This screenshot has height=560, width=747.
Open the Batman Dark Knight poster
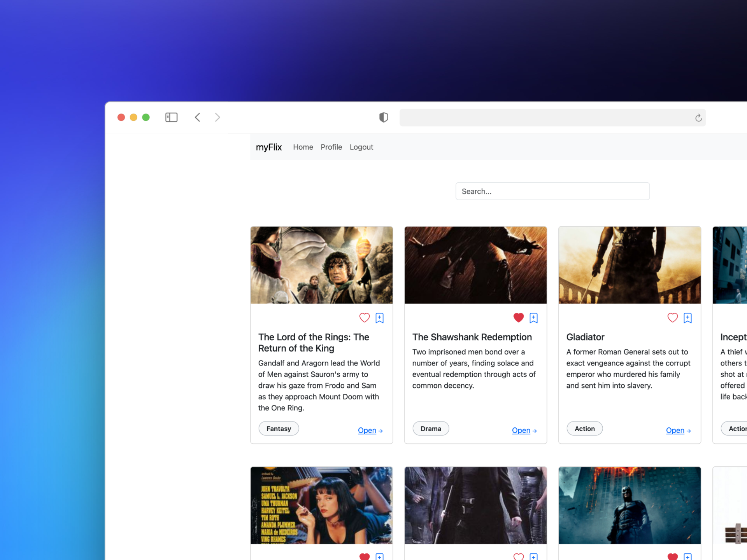(x=630, y=506)
